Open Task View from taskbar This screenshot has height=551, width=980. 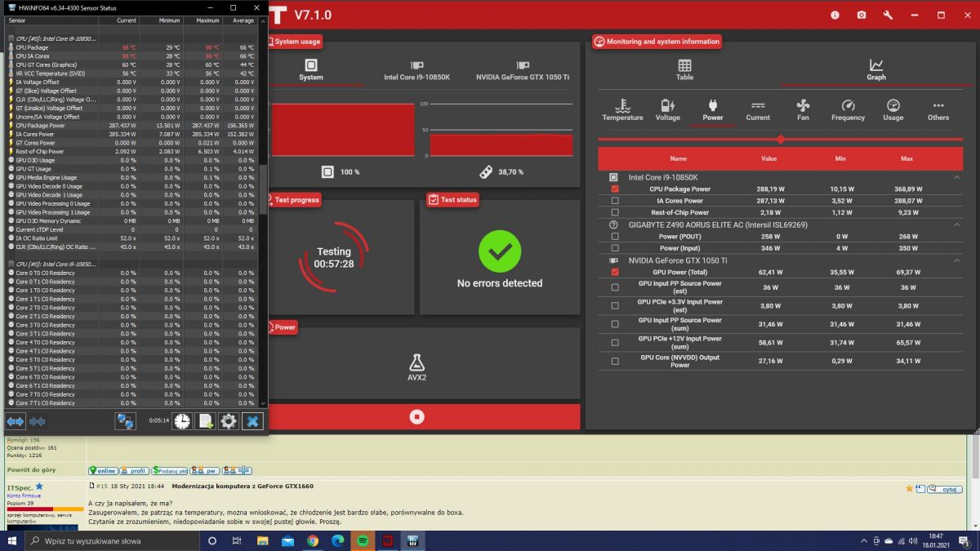(x=237, y=540)
